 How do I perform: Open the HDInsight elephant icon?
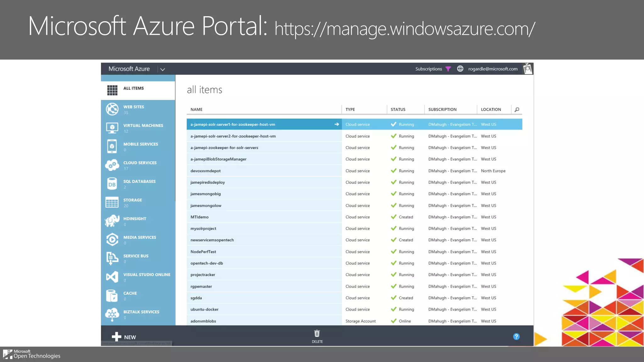pyautogui.click(x=112, y=221)
